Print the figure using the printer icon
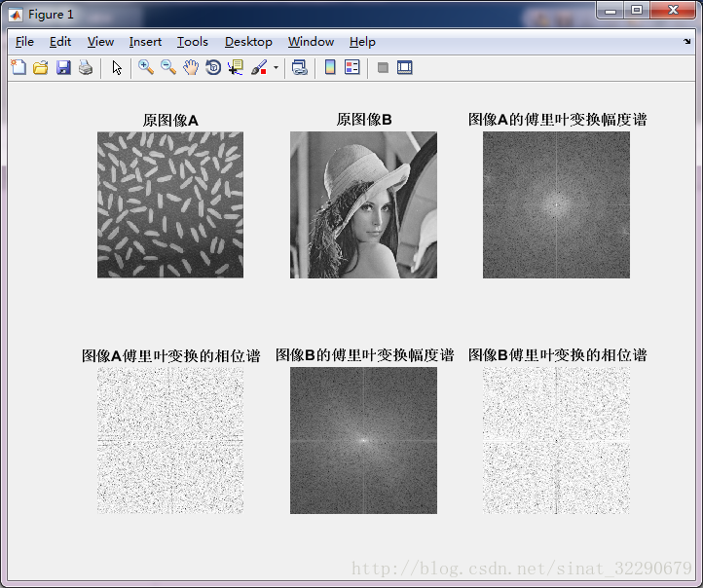This screenshot has height=588, width=703. click(x=86, y=67)
